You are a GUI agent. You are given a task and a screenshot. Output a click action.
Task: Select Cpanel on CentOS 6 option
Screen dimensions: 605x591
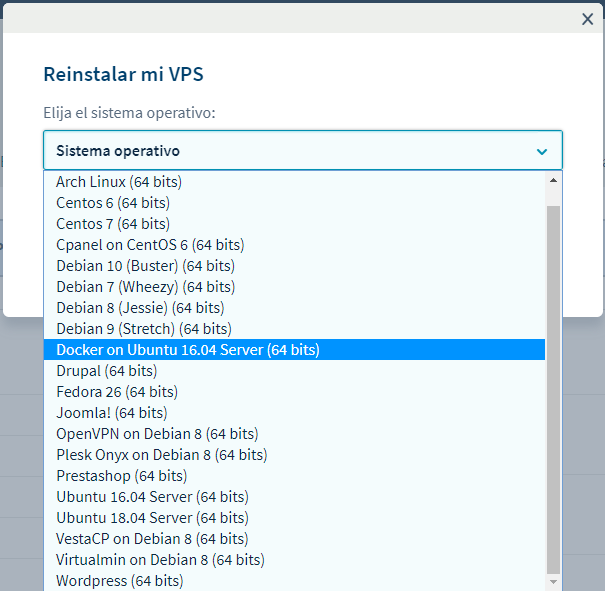tap(294, 245)
